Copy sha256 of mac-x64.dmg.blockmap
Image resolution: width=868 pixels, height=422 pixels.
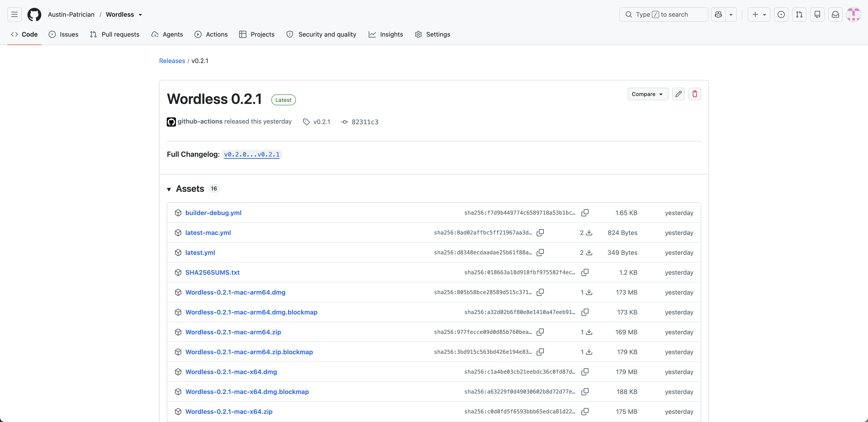pyautogui.click(x=585, y=392)
